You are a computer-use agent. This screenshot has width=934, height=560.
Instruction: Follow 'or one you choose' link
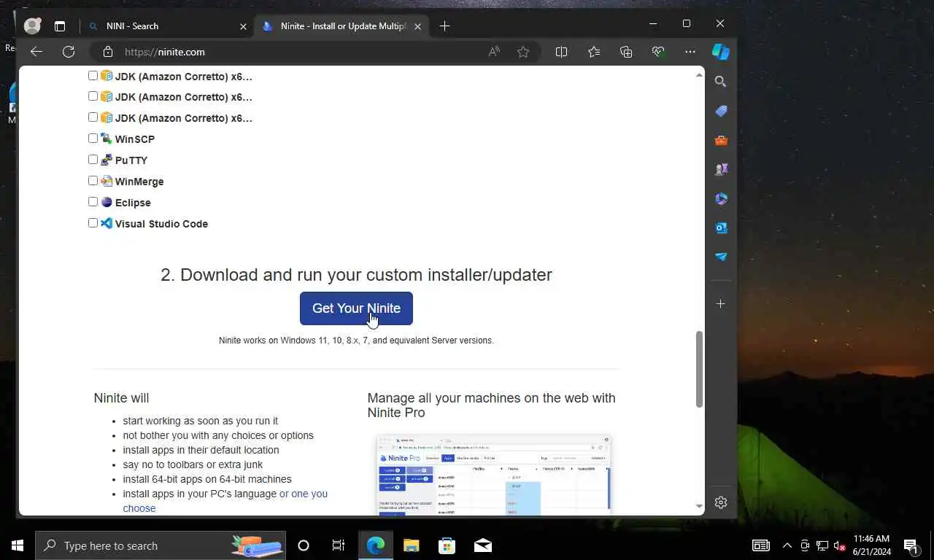(x=225, y=501)
